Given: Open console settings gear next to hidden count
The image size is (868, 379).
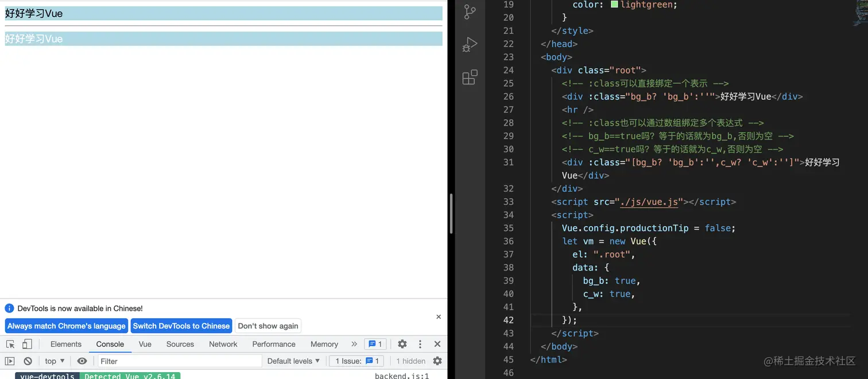Looking at the screenshot, I should tap(437, 361).
